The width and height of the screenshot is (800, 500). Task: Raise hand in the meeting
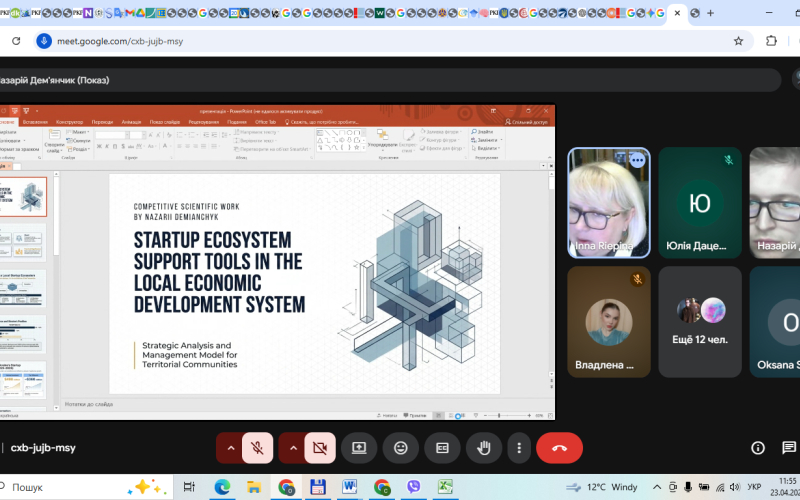point(483,448)
